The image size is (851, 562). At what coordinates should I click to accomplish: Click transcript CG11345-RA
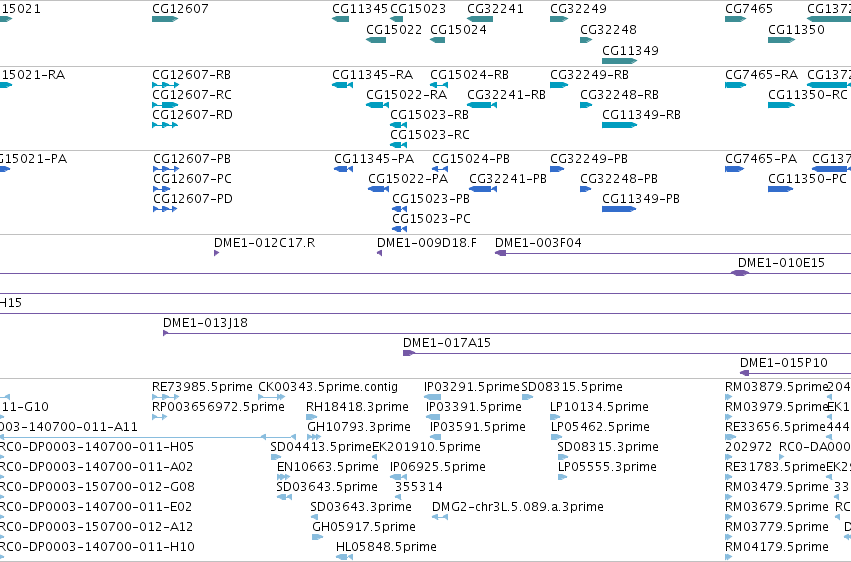tap(373, 75)
